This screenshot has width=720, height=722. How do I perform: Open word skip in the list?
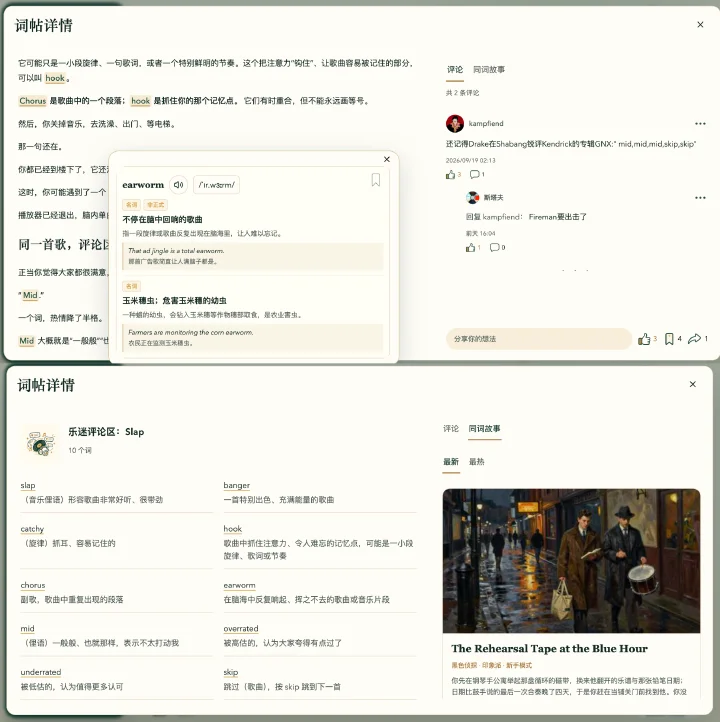[x=231, y=672]
